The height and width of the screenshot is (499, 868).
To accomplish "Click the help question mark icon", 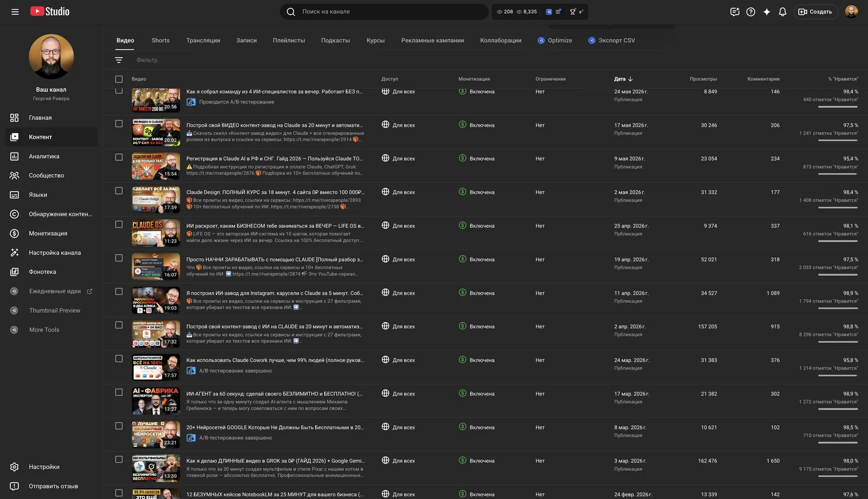I will [x=751, y=11].
